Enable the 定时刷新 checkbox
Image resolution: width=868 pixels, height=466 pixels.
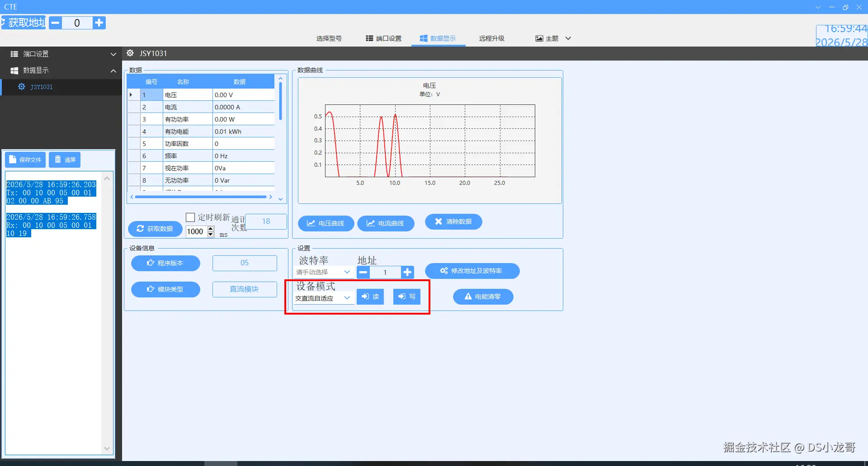pos(190,217)
